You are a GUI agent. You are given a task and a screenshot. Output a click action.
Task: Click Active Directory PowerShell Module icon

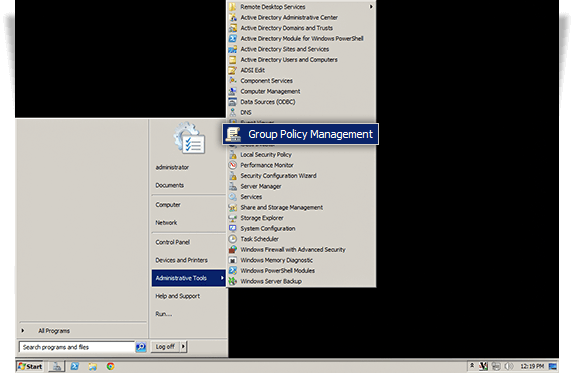click(232, 38)
